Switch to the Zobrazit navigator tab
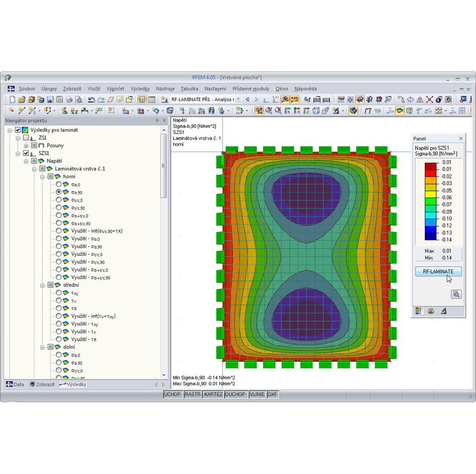The image size is (476, 474). click(42, 384)
